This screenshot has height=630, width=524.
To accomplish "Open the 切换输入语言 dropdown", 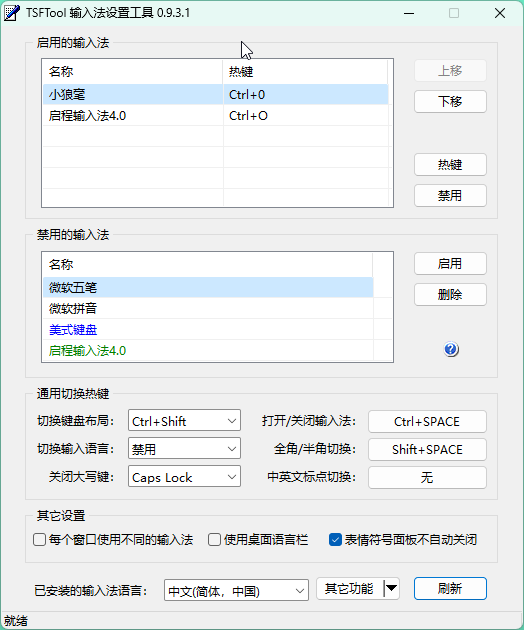I will (184, 448).
